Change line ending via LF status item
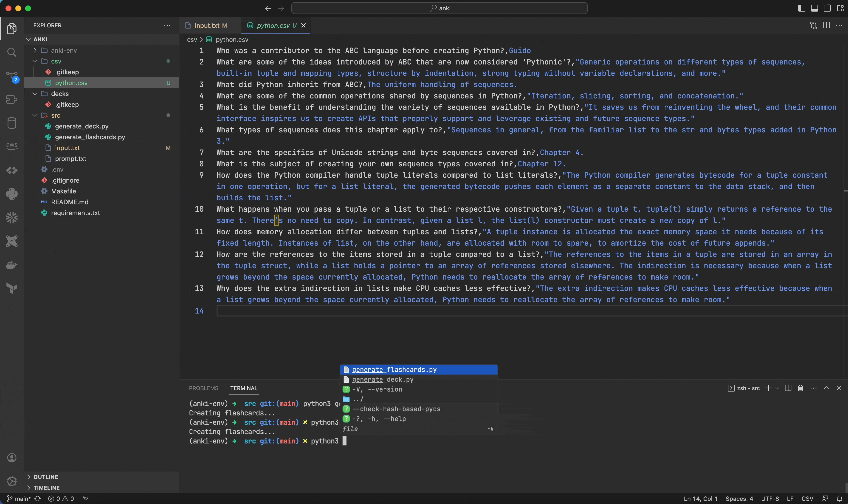Viewport: 848px width, 504px height. click(x=790, y=499)
